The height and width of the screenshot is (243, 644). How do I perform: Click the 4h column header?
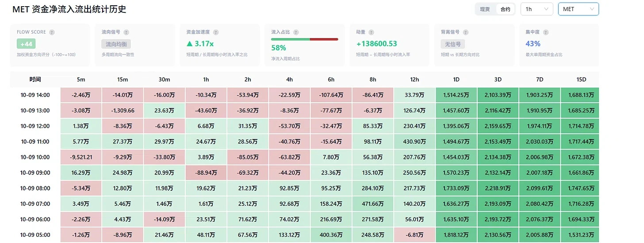[x=289, y=80]
